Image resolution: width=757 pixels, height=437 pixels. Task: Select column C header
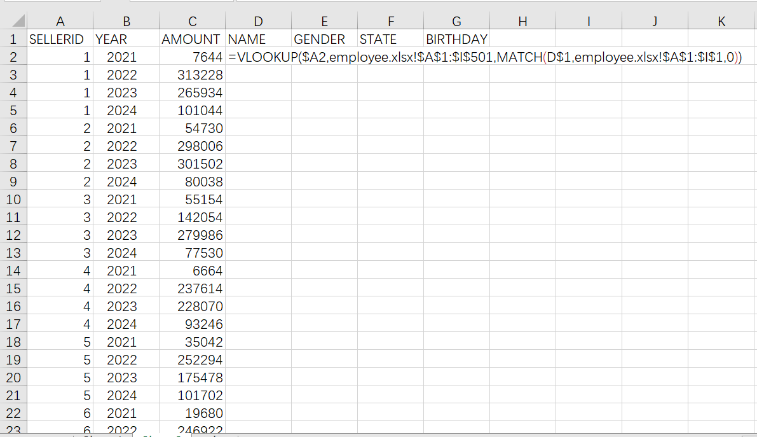(192, 21)
